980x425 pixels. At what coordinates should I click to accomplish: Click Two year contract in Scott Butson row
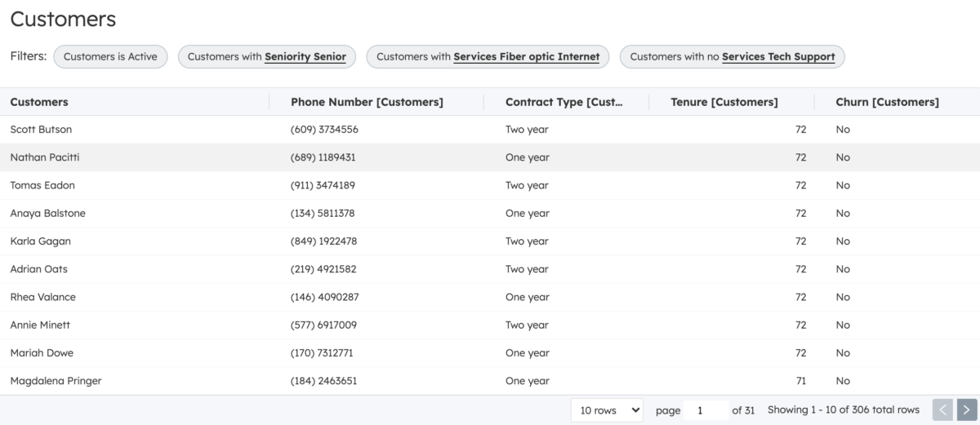coord(527,129)
